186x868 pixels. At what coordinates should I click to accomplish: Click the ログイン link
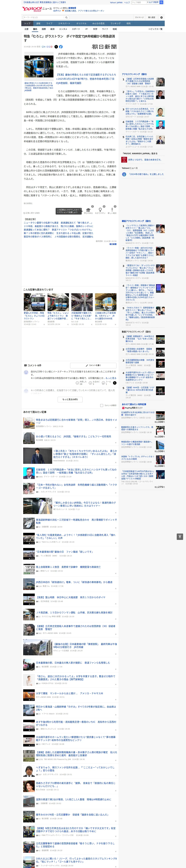(57, 11)
